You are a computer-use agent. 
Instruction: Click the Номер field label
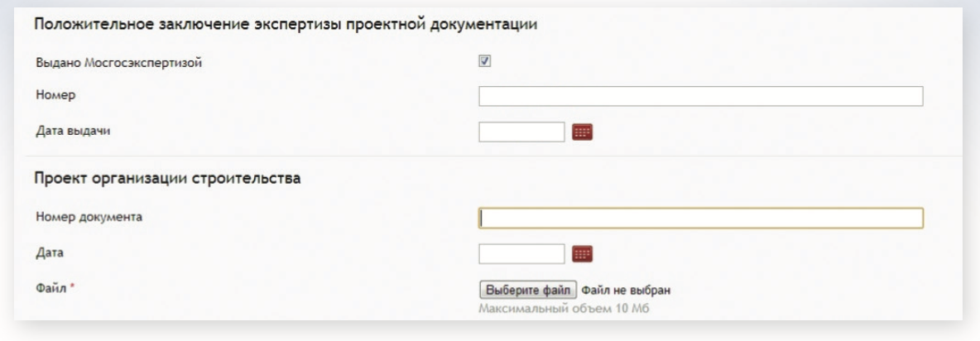pos(55,95)
